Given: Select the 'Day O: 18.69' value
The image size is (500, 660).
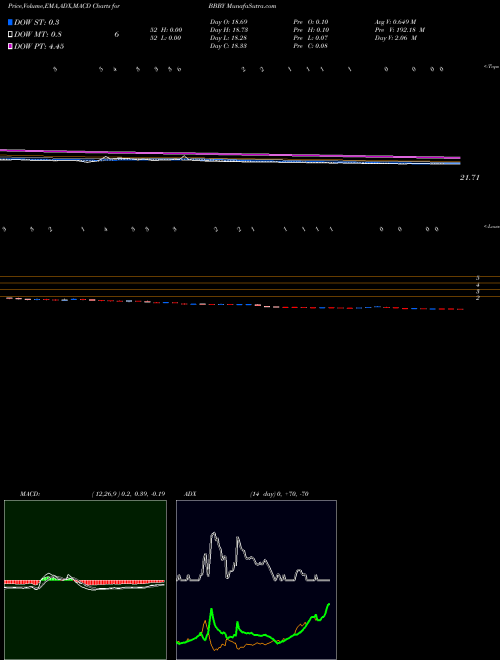Looking at the screenshot, I should pyautogui.click(x=229, y=22).
